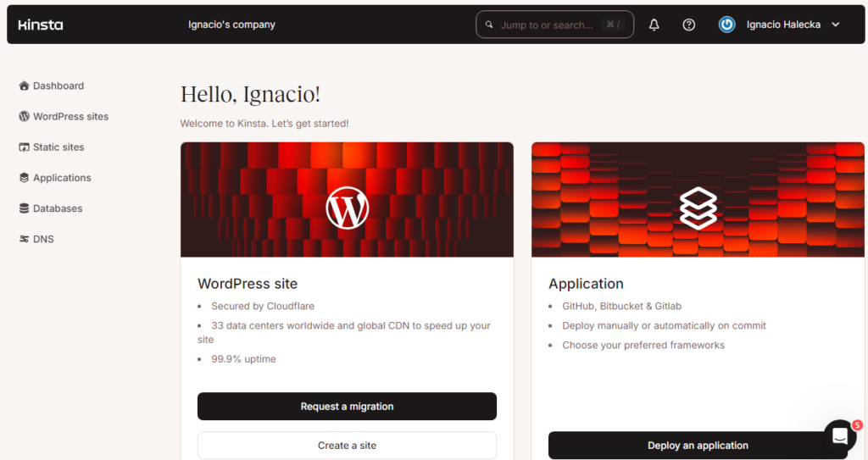Screen dimensions: 868x460
Task: Click Choose your preferred frameworks text
Action: [643, 346]
